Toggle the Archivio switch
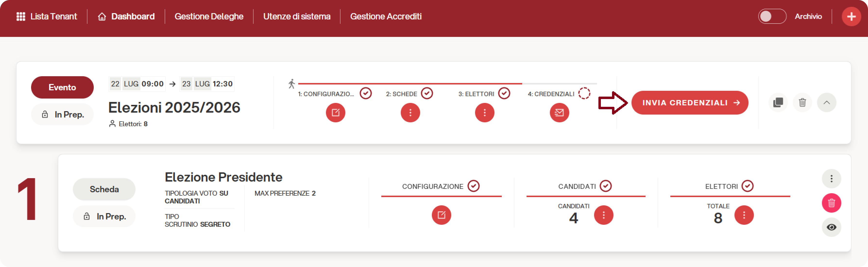This screenshot has height=267, width=868. [772, 17]
